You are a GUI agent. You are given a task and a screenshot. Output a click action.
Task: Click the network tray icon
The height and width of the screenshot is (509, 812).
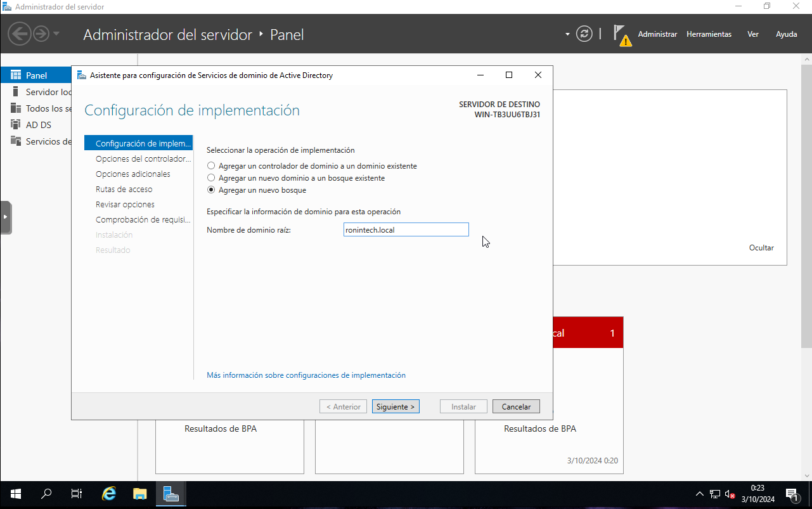714,494
